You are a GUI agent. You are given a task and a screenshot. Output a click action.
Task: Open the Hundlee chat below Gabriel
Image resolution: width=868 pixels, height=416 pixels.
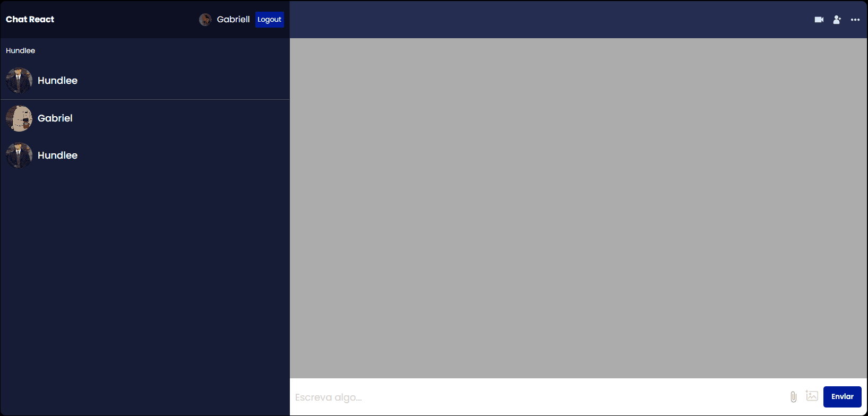(x=145, y=155)
